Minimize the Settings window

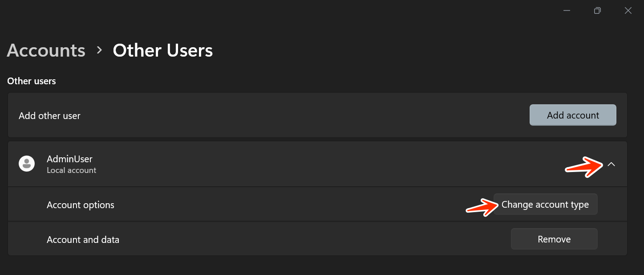(567, 11)
